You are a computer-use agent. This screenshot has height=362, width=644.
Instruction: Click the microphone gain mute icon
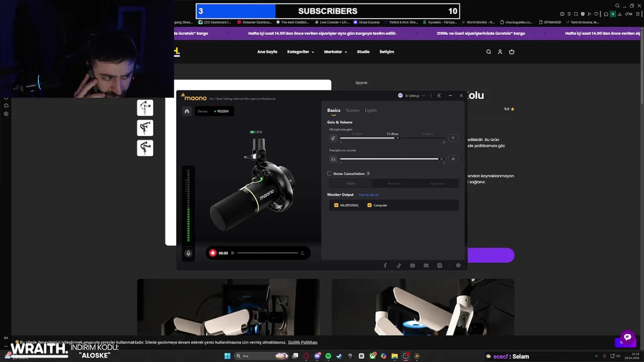[x=333, y=138]
